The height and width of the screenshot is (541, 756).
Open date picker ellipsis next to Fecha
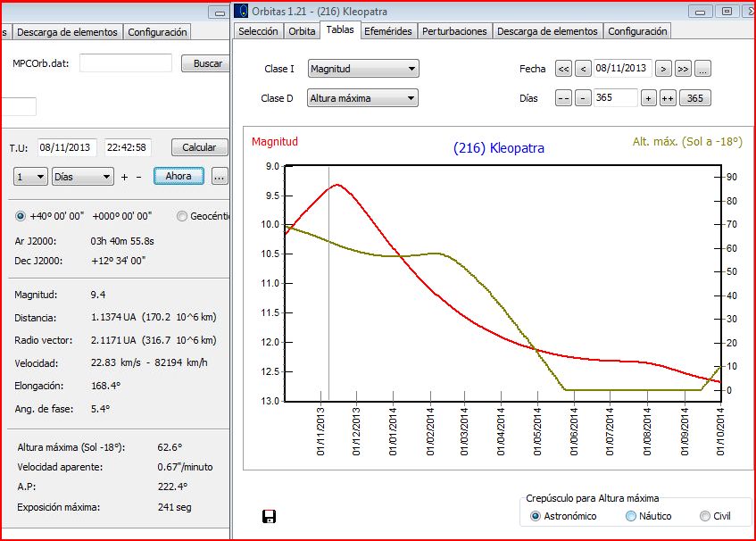(702, 69)
